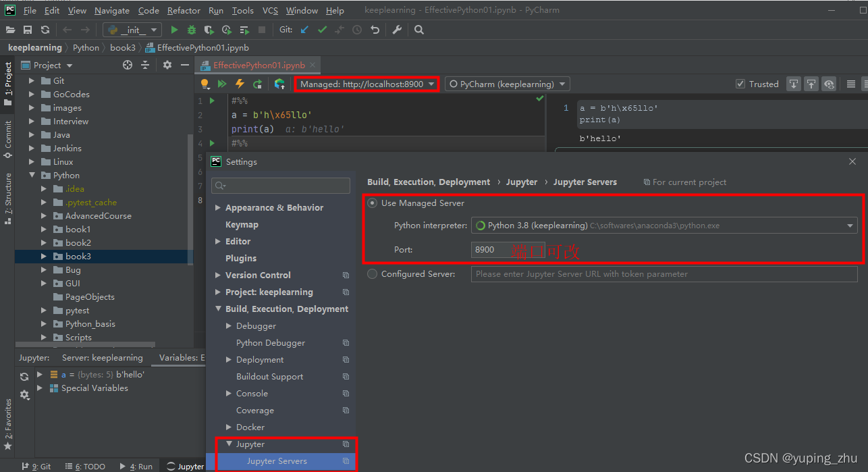Open the __init__ run configuration dropdown
Viewport: 868px width, 472px height.
[x=132, y=30]
